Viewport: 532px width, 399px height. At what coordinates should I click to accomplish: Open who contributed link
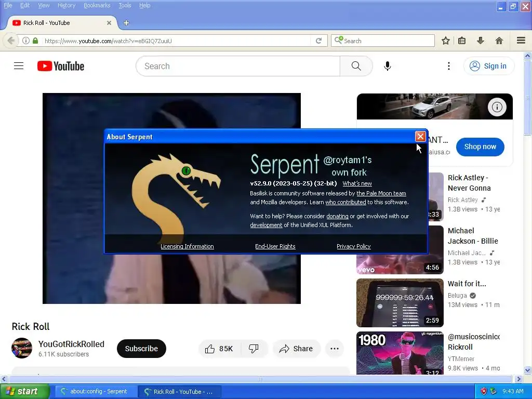(345, 202)
